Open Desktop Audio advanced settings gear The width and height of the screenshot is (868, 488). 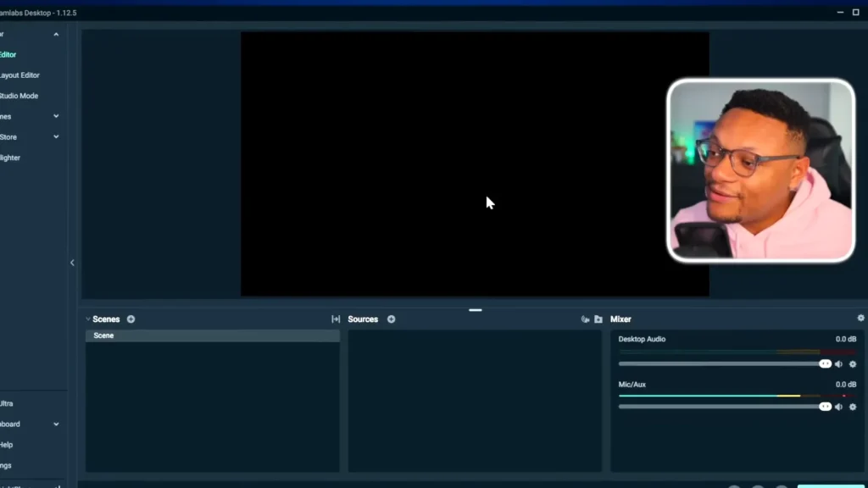pyautogui.click(x=852, y=363)
